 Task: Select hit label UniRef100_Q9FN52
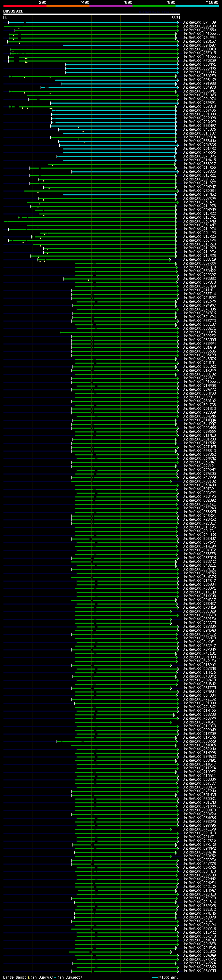[x=199, y=194]
